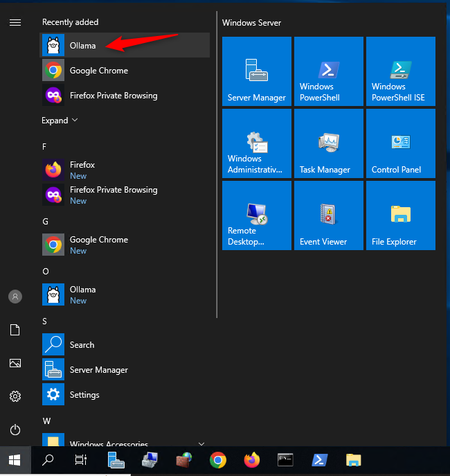
Task: Open Firefox Private Browsing under Recently added
Action: [x=125, y=96]
